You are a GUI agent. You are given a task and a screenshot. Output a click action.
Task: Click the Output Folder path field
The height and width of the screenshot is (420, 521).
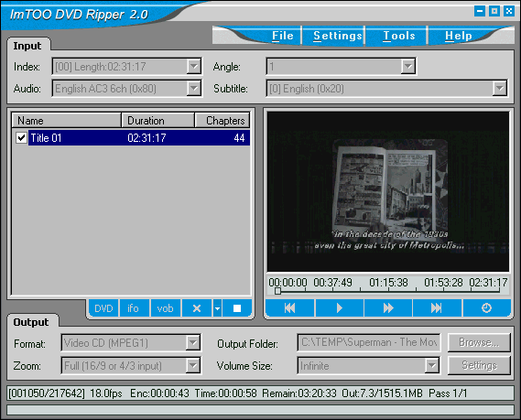pos(369,342)
